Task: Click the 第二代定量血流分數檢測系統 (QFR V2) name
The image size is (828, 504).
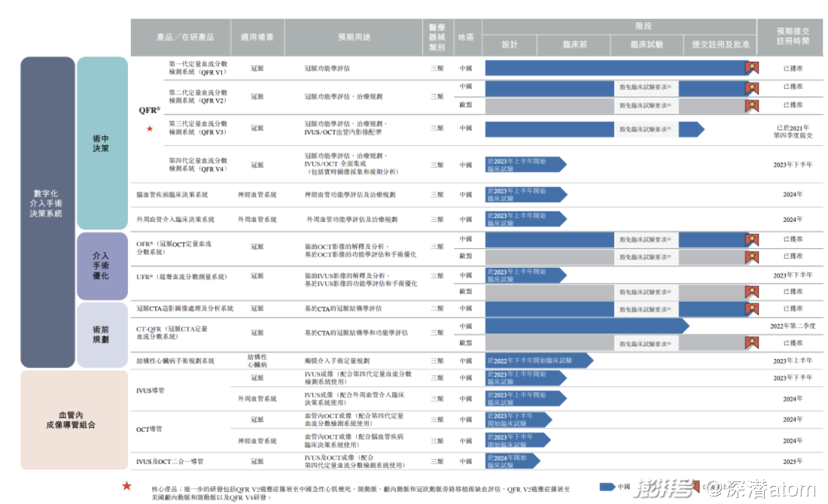Action: point(198,96)
